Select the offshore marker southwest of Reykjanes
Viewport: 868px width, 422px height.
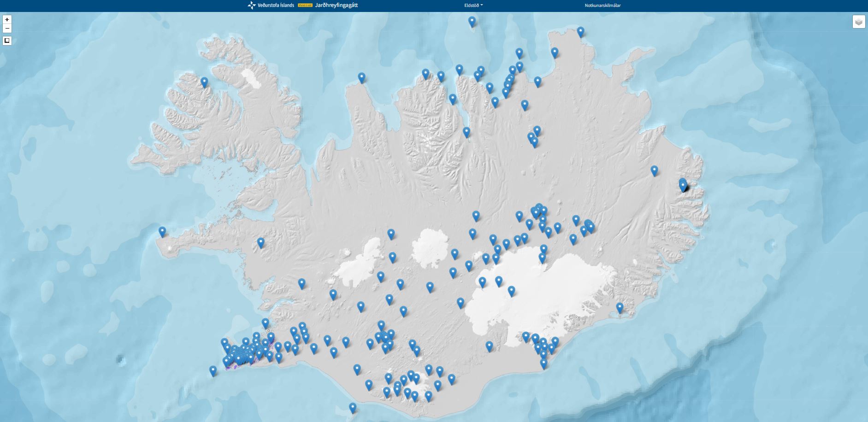pos(213,370)
